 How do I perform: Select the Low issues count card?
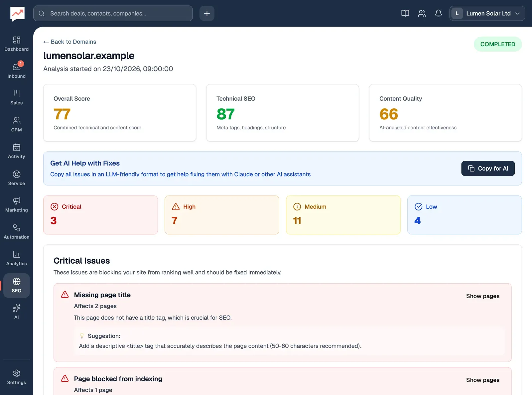(x=465, y=215)
